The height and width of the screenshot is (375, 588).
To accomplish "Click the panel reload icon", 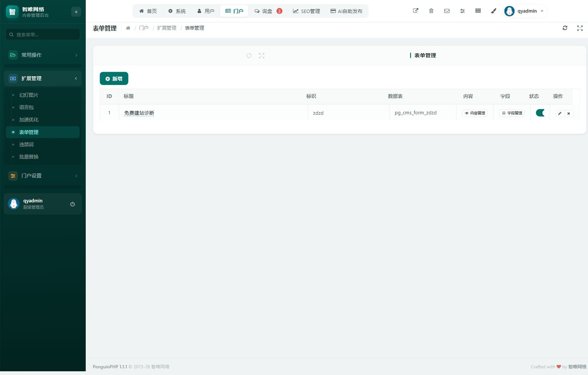I will tap(249, 56).
